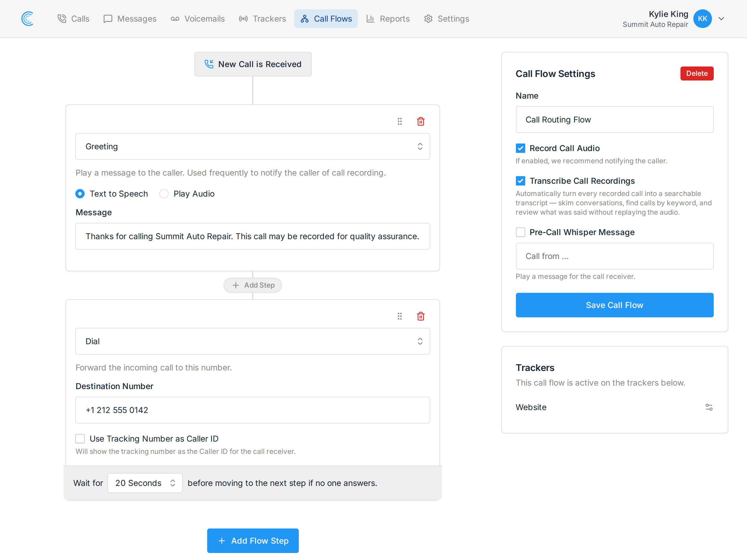Switch to the Trackers tab

click(x=262, y=19)
